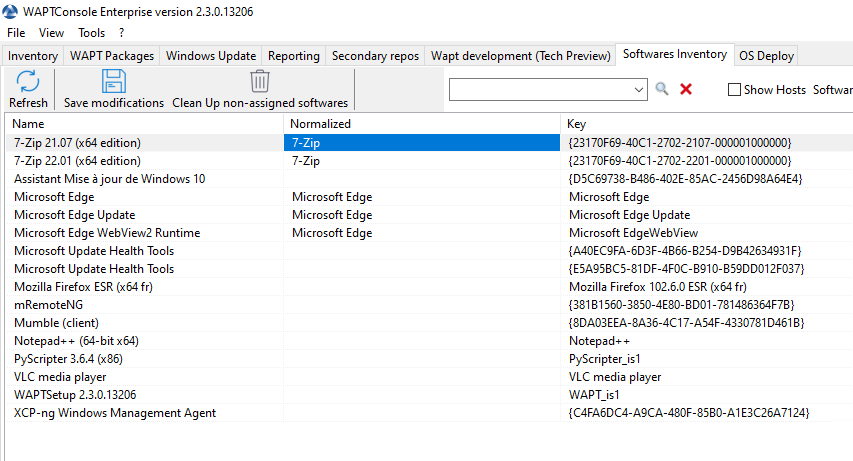Click the magnifier search icon
The width and height of the screenshot is (853, 461).
tap(662, 89)
